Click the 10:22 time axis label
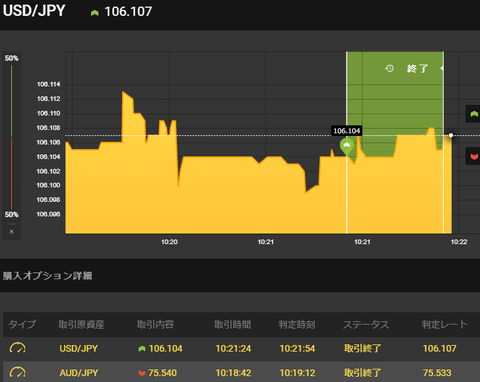Image resolution: width=480 pixels, height=382 pixels. (459, 242)
